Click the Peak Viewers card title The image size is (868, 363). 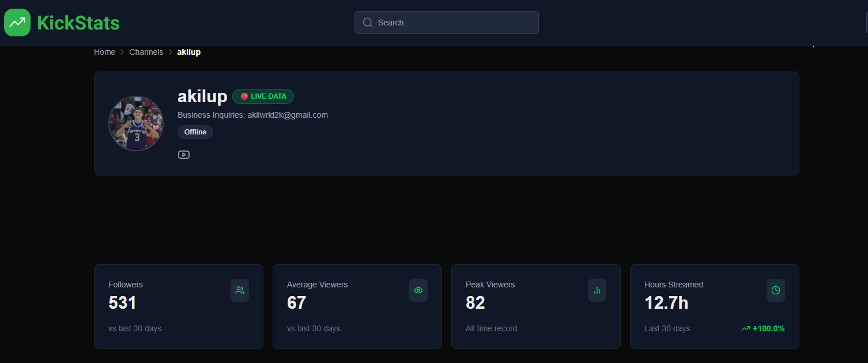pos(490,285)
